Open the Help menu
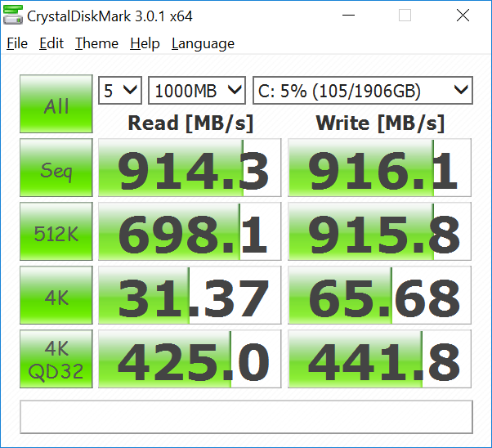The height and width of the screenshot is (448, 492). coord(145,43)
